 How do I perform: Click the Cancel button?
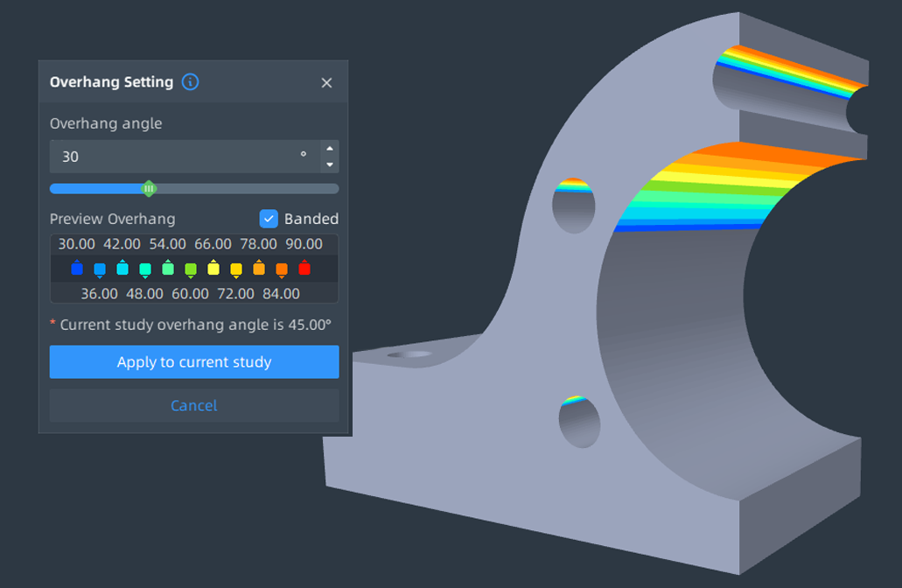click(193, 405)
